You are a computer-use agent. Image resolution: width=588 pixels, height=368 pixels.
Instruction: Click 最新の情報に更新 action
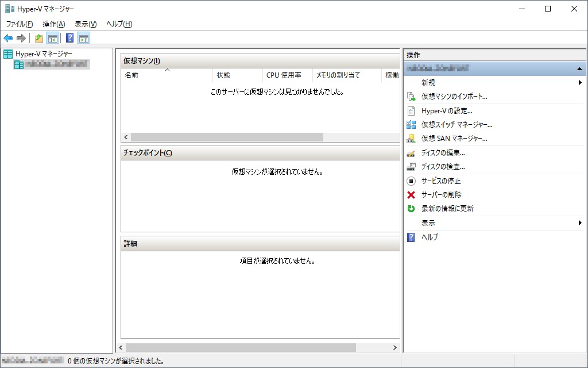point(447,209)
